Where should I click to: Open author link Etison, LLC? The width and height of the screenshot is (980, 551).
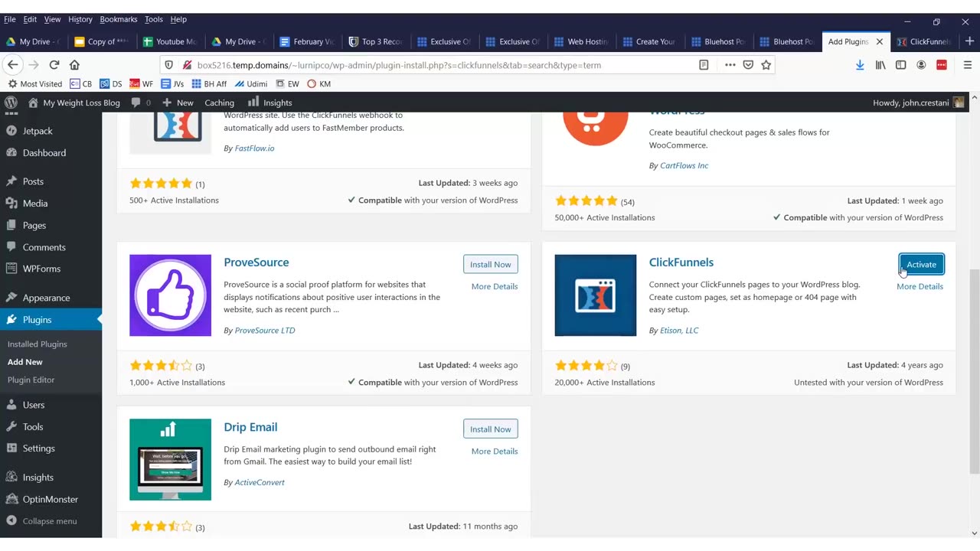679,331
